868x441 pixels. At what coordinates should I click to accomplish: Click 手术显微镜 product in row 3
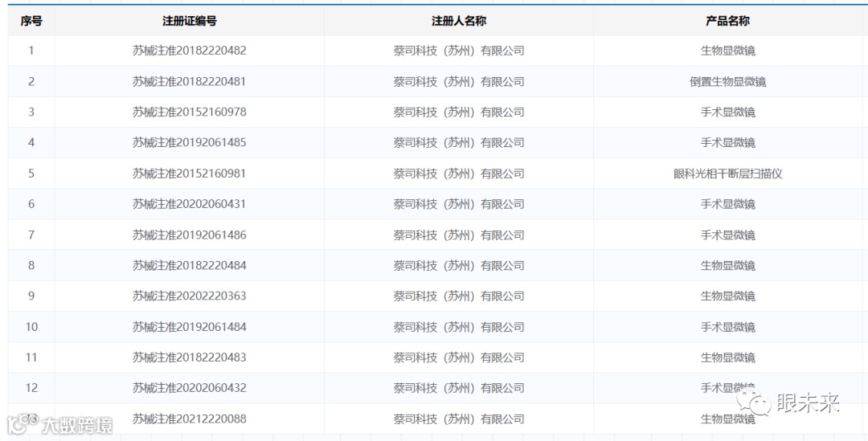pos(727,112)
